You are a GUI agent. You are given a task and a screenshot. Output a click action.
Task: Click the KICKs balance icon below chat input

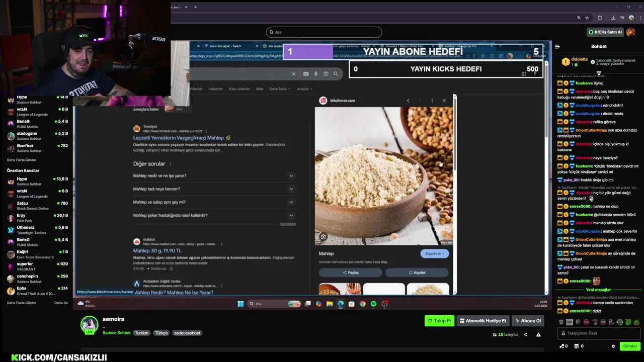(564, 346)
